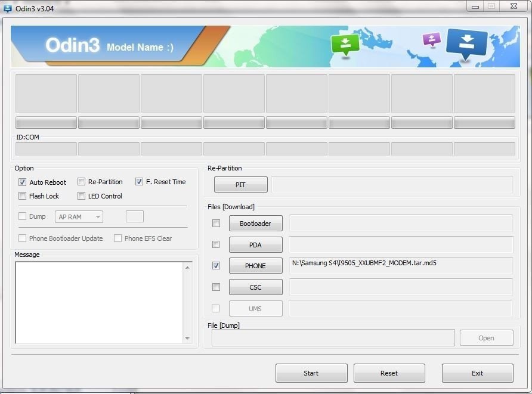The image size is (532, 394).
Task: Click the first ID:COM port slot
Action: coord(46,149)
